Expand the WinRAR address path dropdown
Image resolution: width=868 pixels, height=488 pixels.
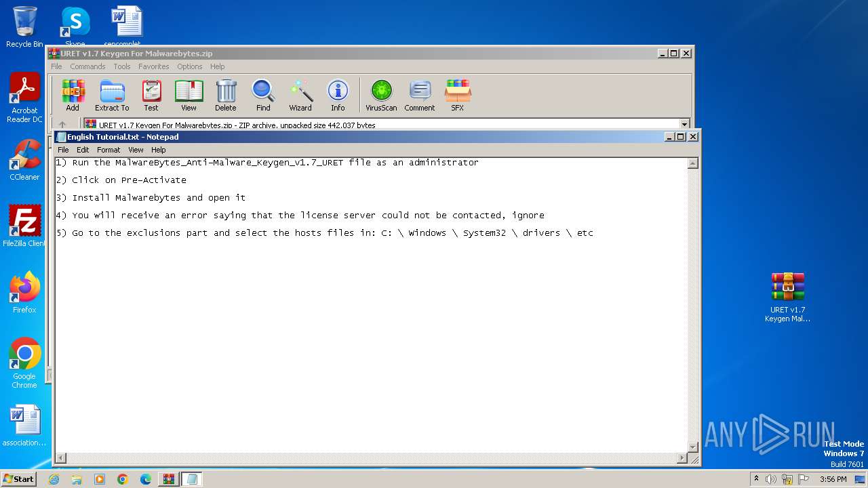(684, 125)
